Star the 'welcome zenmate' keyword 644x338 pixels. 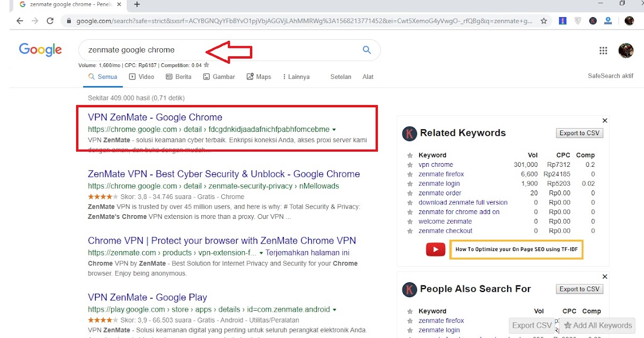410,222
